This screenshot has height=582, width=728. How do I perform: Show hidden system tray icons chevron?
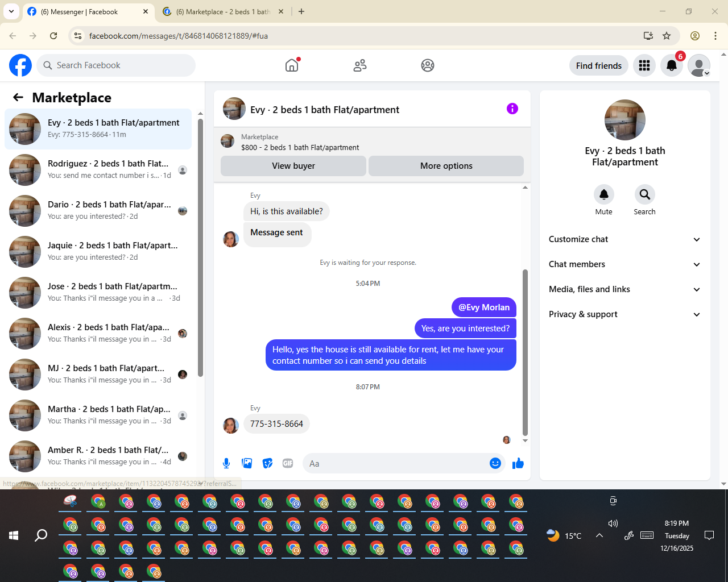point(599,535)
